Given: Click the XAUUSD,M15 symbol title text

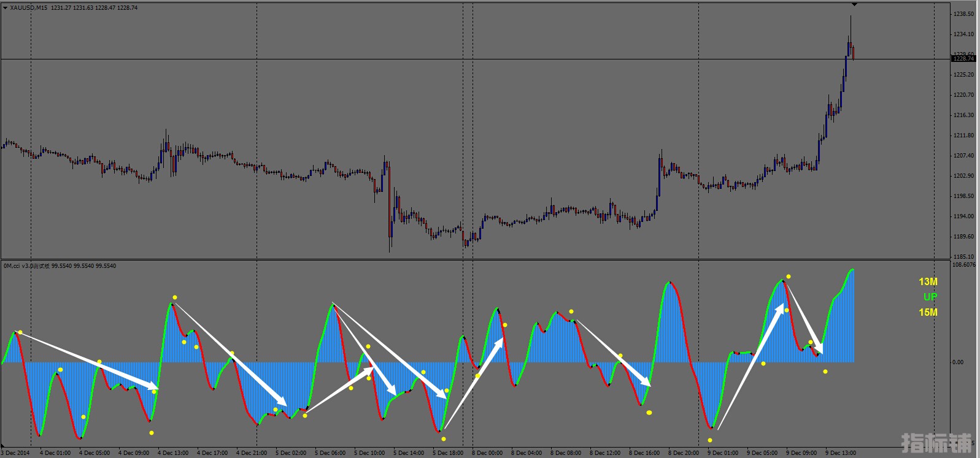Looking at the screenshot, I should [x=29, y=8].
